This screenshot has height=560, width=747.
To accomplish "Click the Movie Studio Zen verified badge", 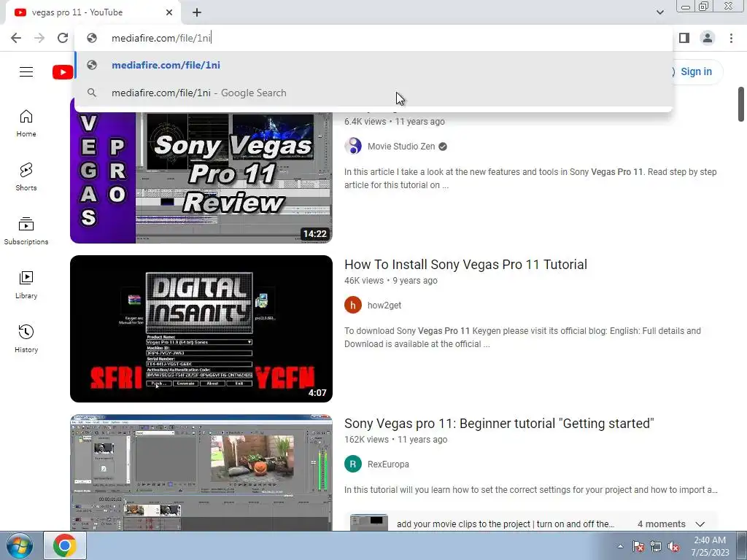I will (443, 147).
